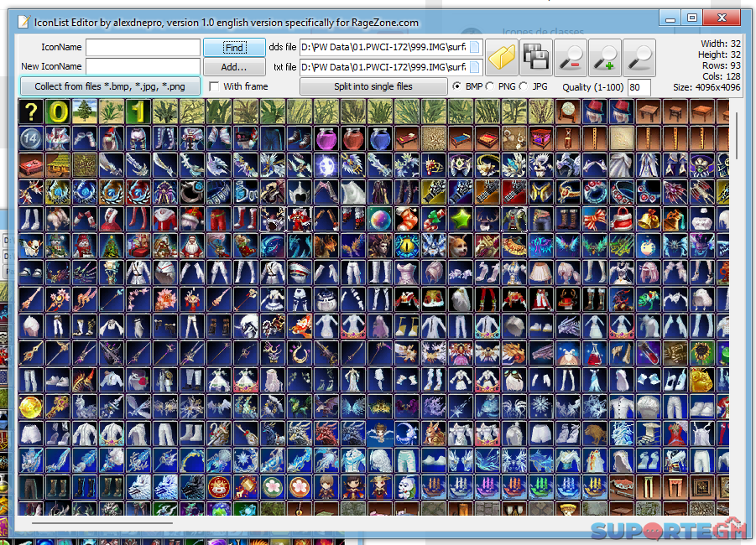Select the white bunny icon
Screen dimensions: 756x545
pyautogui.click(x=406, y=488)
